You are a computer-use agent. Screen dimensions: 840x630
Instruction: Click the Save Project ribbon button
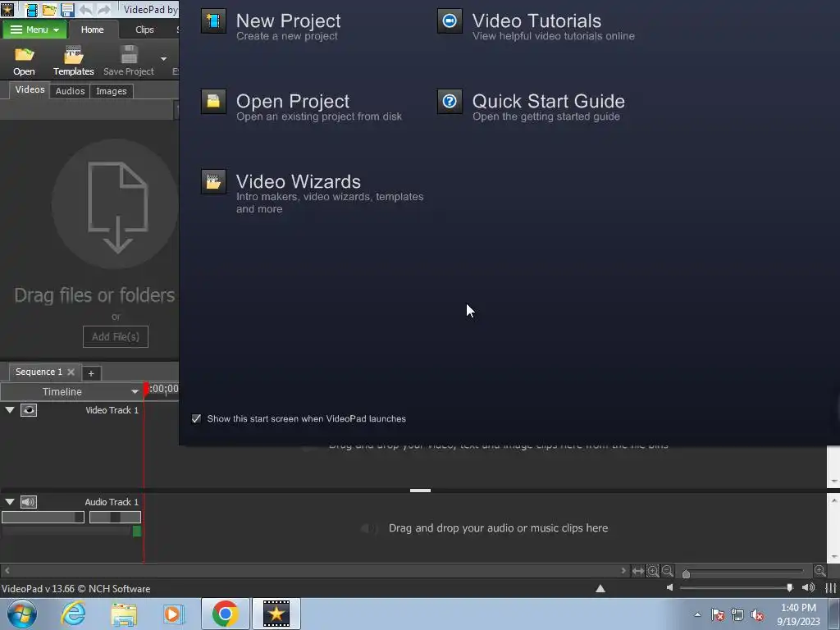click(x=129, y=61)
